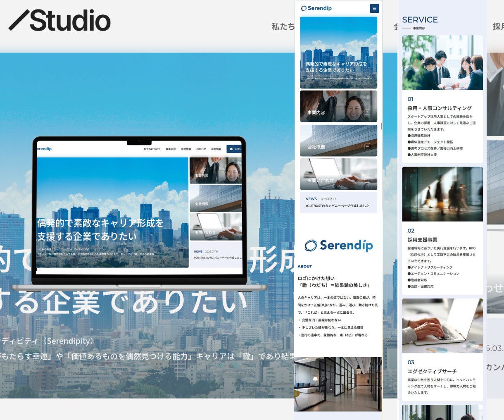Click the お問い合わせ tile on the laptop screen
This screenshot has width=504, height=420.
[216, 227]
